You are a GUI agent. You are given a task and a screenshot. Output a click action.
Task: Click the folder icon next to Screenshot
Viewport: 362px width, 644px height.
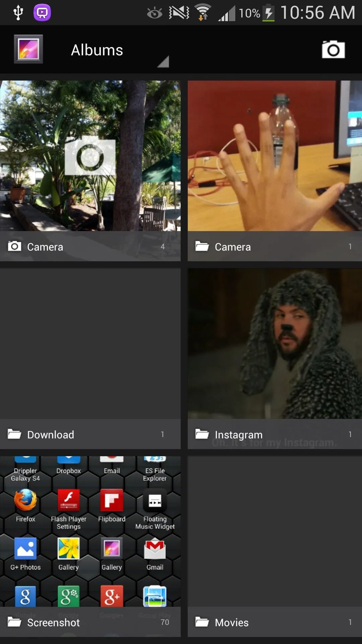[x=14, y=622]
